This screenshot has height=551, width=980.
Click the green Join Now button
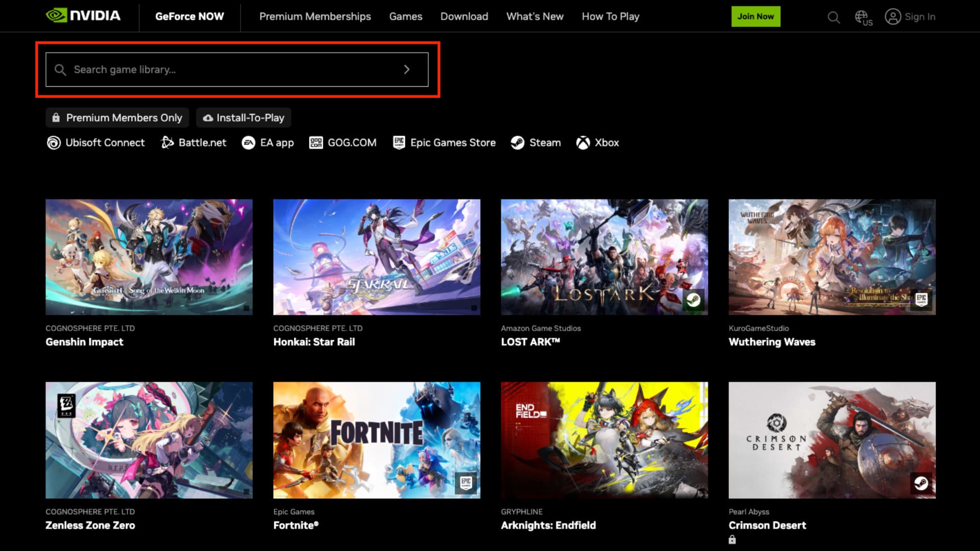click(x=755, y=16)
